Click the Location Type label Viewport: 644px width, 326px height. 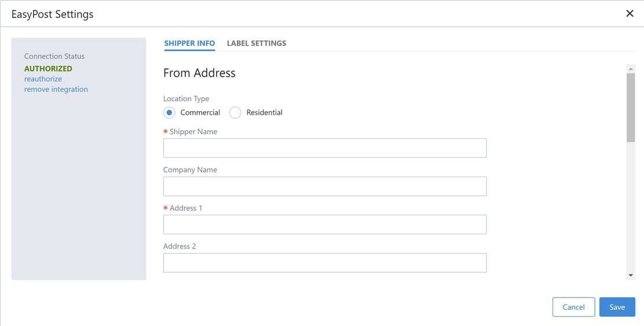186,98
